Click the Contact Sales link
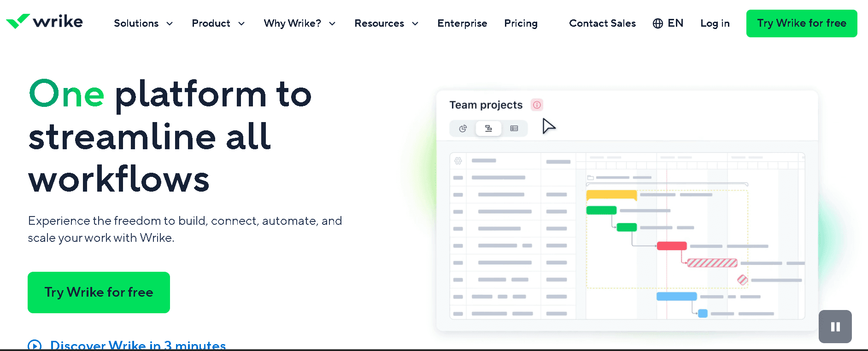The height and width of the screenshot is (351, 868). coord(602,23)
